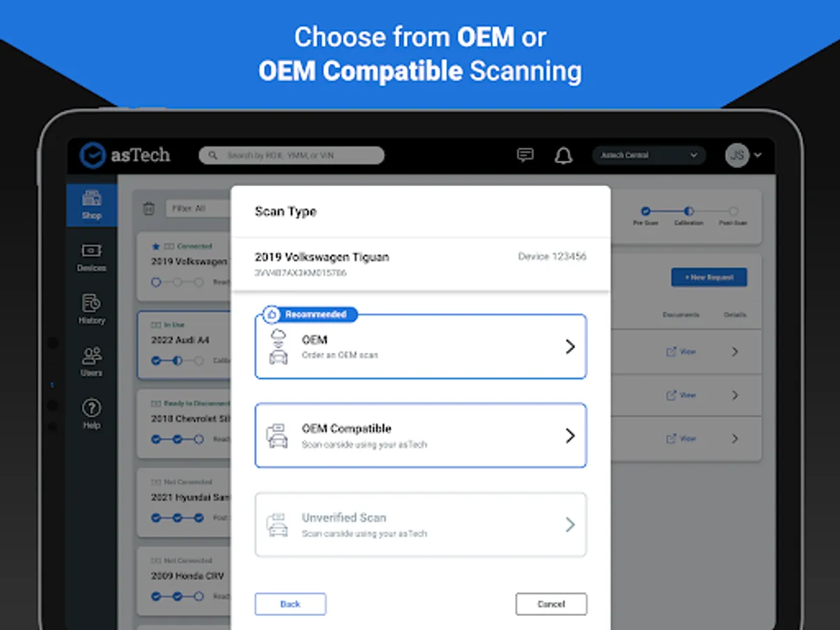Open the Users sidebar tab
The width and height of the screenshot is (840, 630).
coord(92,363)
